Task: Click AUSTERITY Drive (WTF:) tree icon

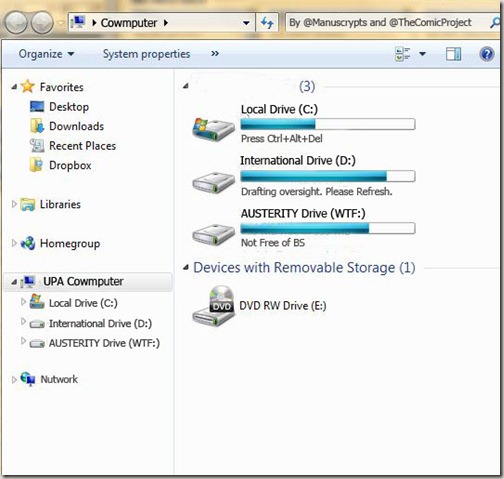Action: pos(37,343)
